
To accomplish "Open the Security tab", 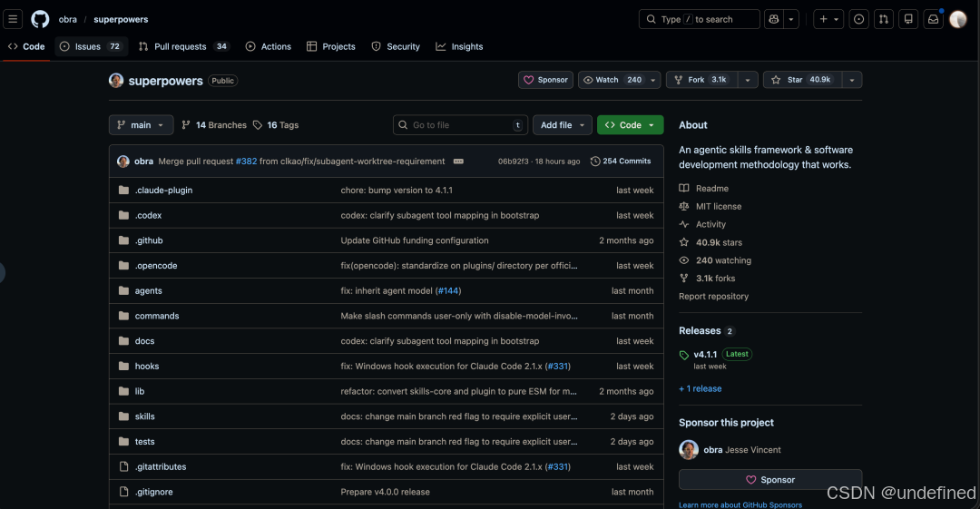I will click(396, 46).
